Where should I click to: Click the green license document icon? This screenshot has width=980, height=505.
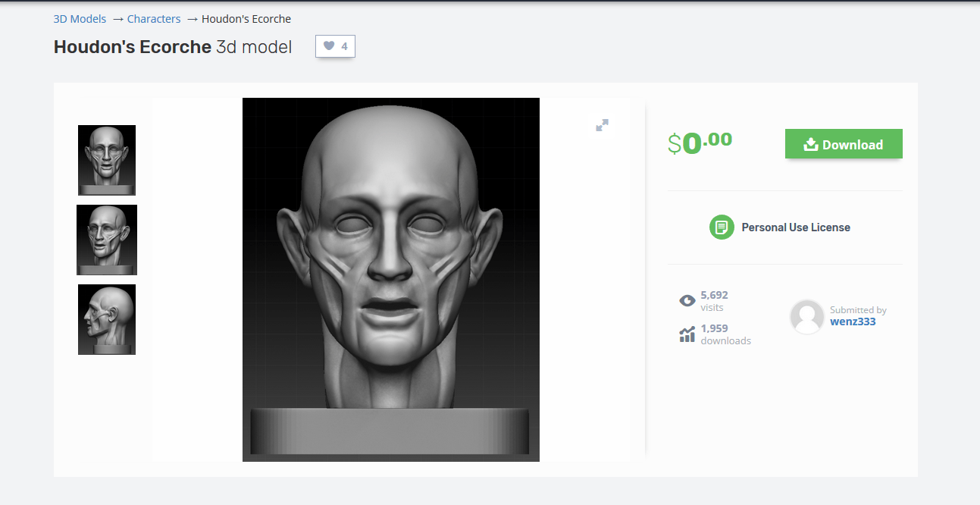722,227
